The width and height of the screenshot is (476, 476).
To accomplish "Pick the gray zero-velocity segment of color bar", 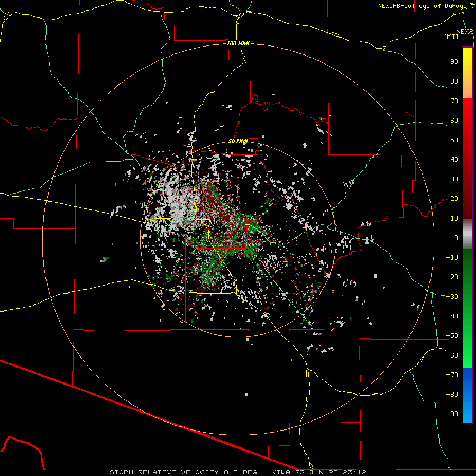I will click(467, 234).
